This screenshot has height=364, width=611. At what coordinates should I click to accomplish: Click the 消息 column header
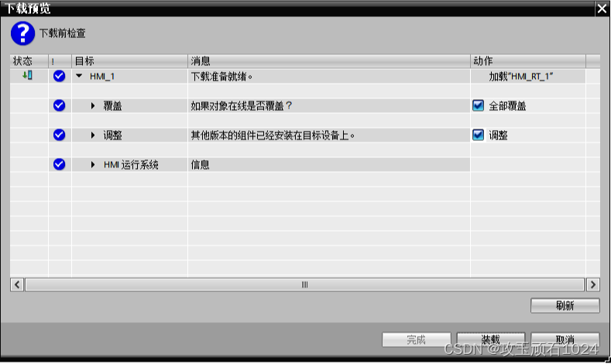[329, 61]
